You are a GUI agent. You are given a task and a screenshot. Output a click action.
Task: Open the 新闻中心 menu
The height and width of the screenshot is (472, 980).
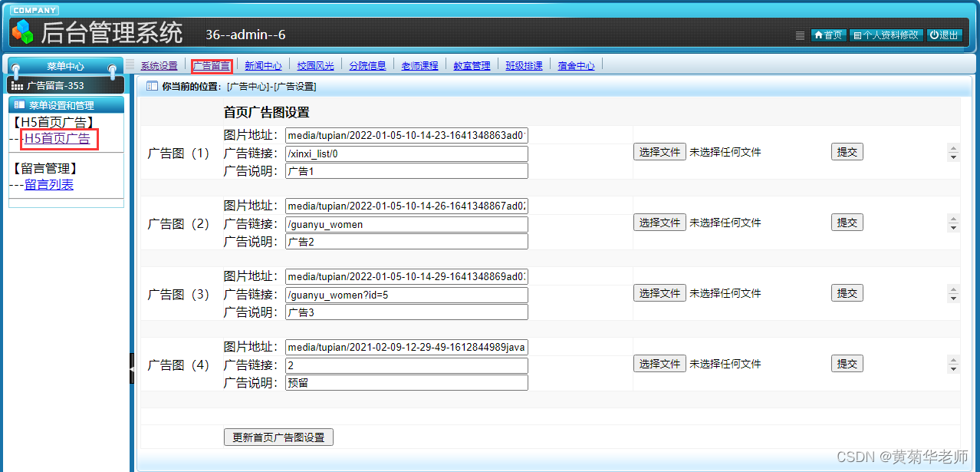[263, 66]
